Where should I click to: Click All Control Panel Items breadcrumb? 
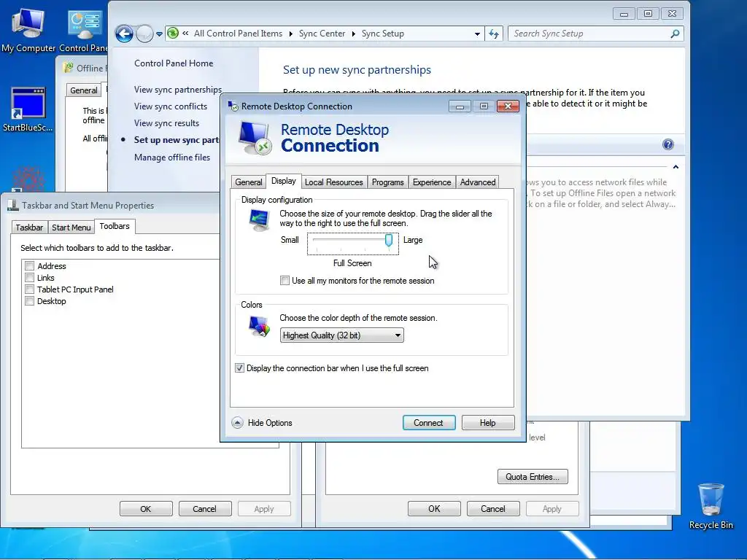[239, 34]
